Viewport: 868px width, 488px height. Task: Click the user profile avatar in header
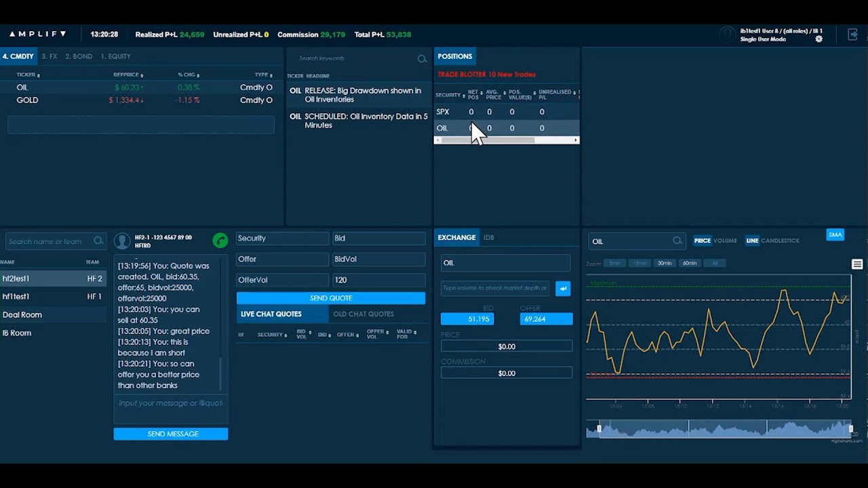pyautogui.click(x=728, y=35)
